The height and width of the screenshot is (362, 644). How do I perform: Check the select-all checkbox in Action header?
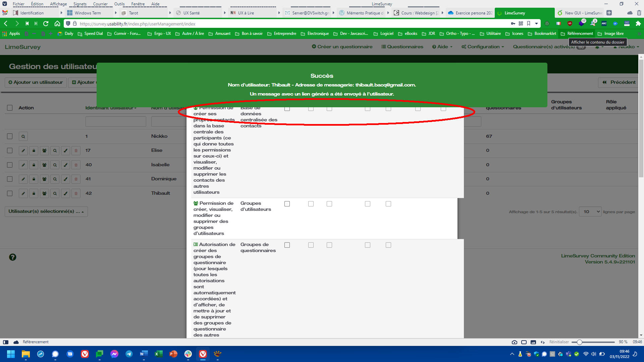point(10,108)
